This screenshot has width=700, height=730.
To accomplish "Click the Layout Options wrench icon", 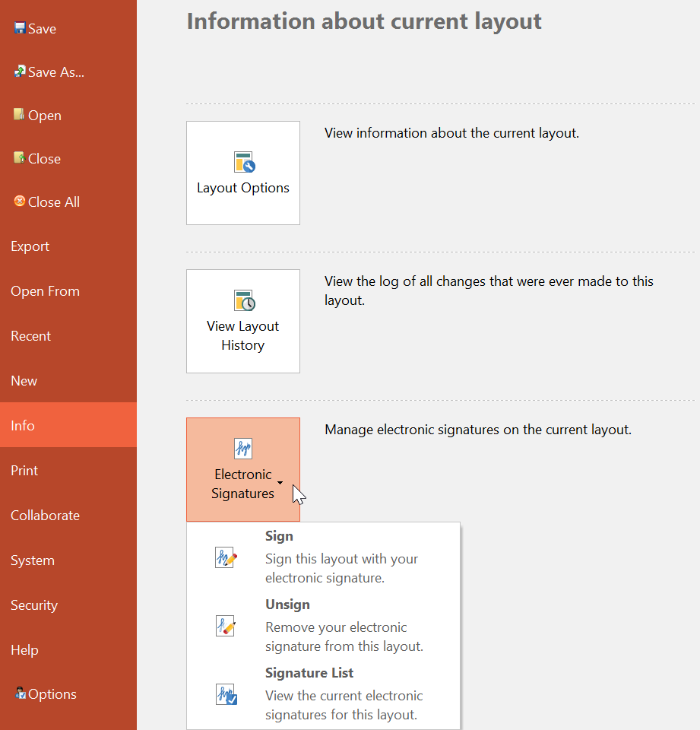I will (243, 162).
